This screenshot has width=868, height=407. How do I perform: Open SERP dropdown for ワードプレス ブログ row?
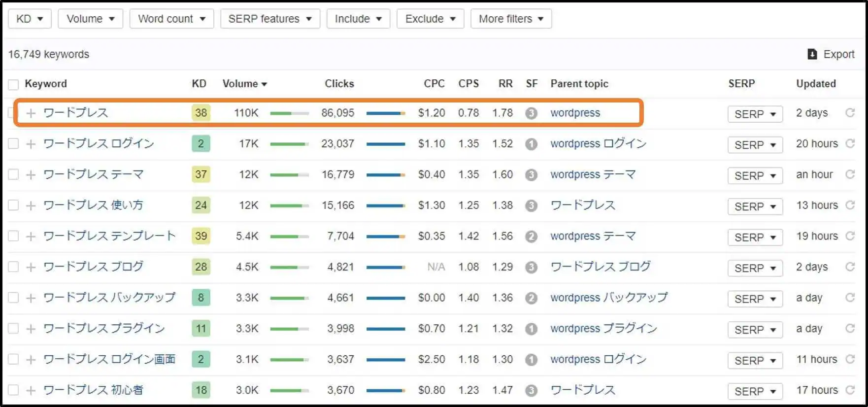[x=755, y=268]
